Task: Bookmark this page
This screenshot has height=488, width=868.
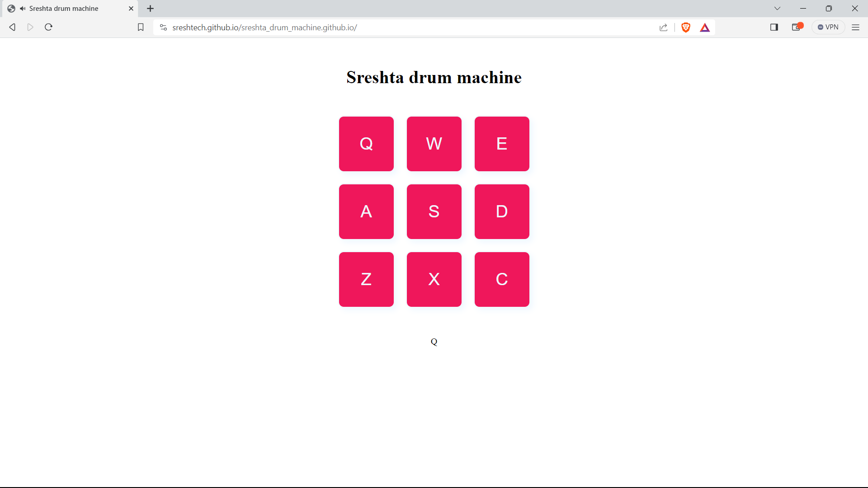Action: click(141, 27)
